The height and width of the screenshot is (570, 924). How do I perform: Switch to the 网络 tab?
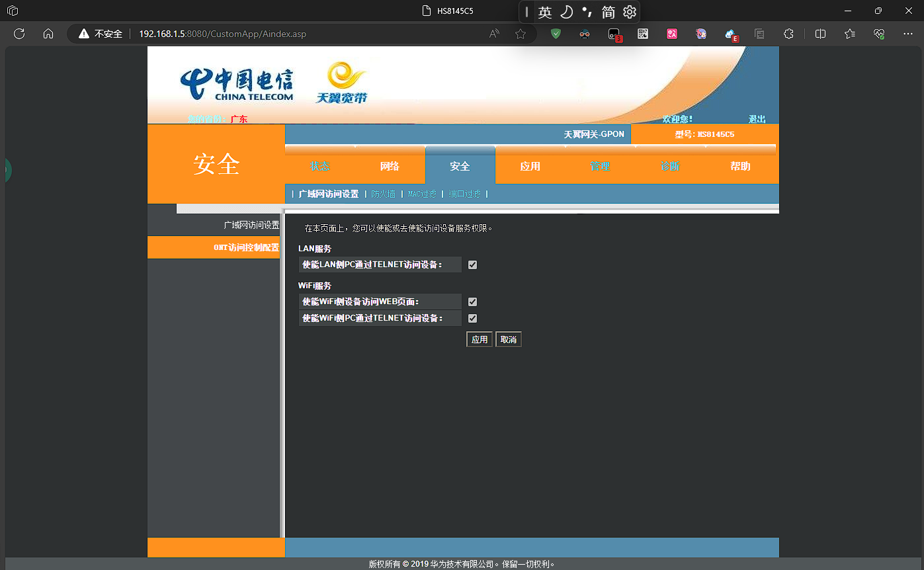coord(390,166)
